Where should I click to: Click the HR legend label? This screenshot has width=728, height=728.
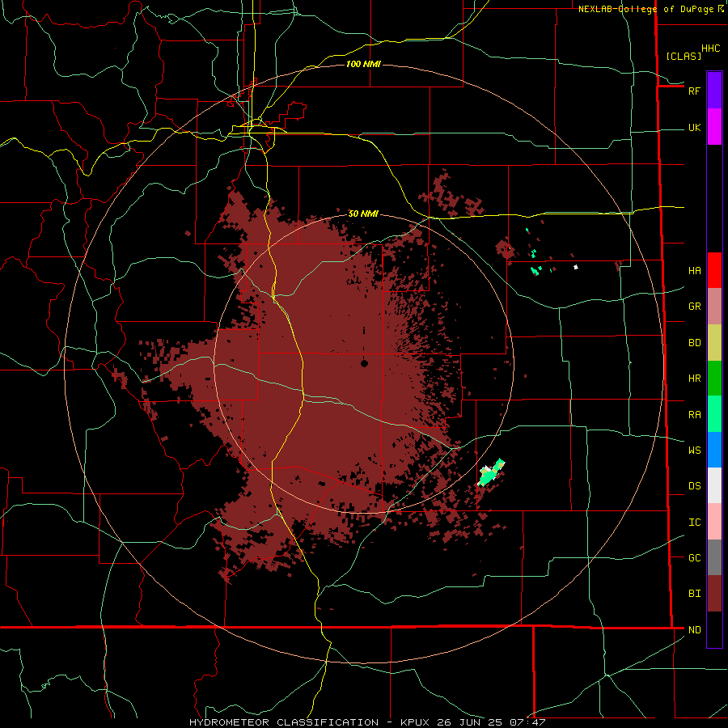click(694, 379)
